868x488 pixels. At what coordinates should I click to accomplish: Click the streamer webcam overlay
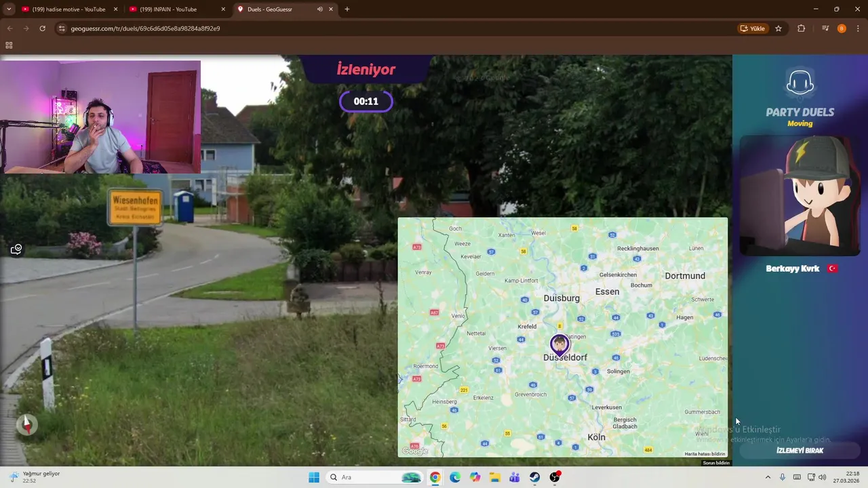click(x=100, y=117)
